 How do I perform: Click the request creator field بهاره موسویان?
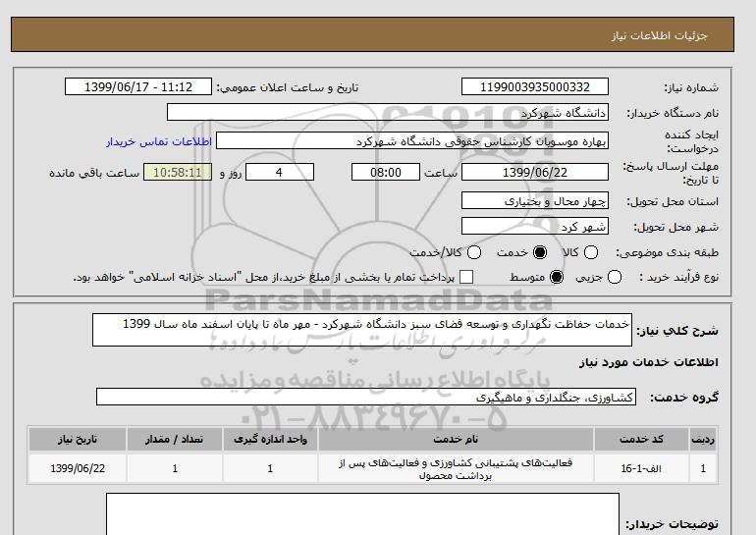click(412, 140)
